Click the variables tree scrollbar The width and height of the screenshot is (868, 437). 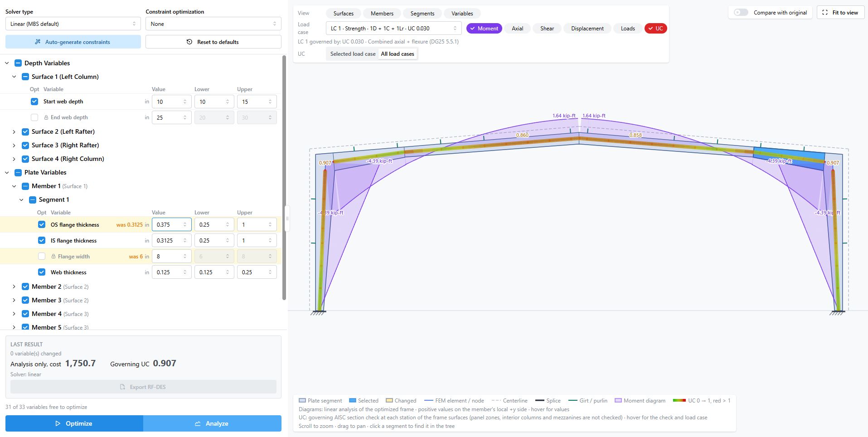click(x=284, y=177)
